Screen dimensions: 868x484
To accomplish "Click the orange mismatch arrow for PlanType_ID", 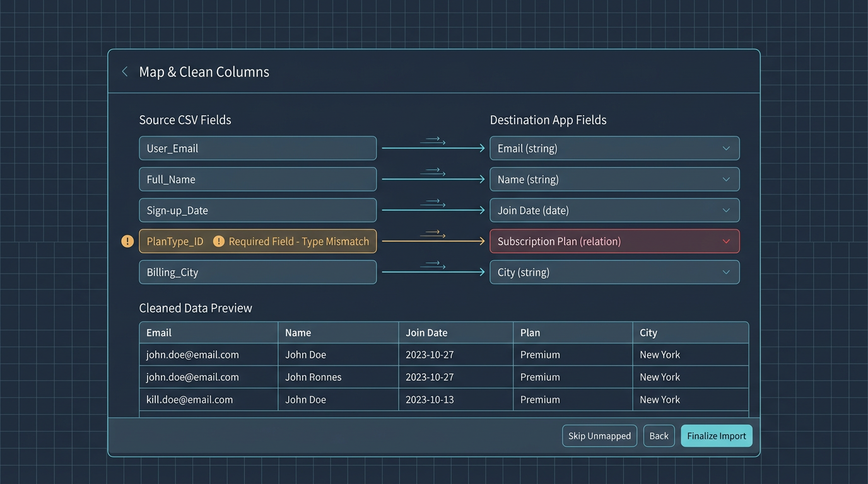I will [x=432, y=240].
